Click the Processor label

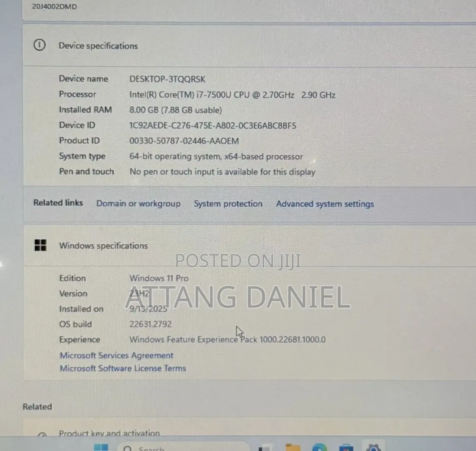[x=77, y=94]
